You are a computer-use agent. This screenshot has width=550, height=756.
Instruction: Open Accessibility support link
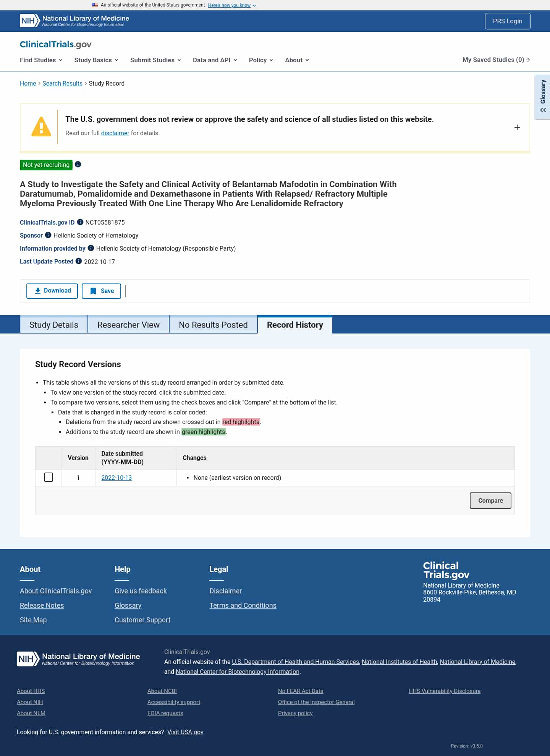coord(174,702)
